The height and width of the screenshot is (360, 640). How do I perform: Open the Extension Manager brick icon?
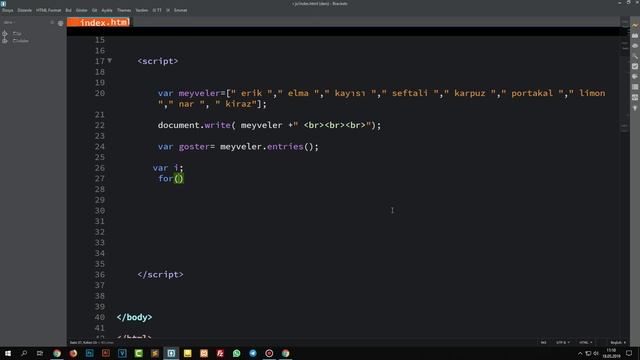tap(635, 36)
